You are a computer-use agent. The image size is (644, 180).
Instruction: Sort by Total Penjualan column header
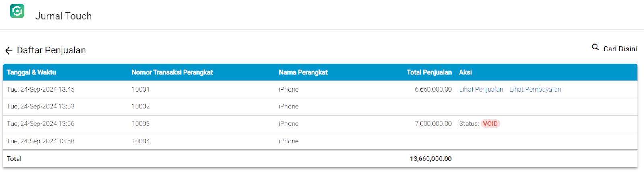click(429, 72)
